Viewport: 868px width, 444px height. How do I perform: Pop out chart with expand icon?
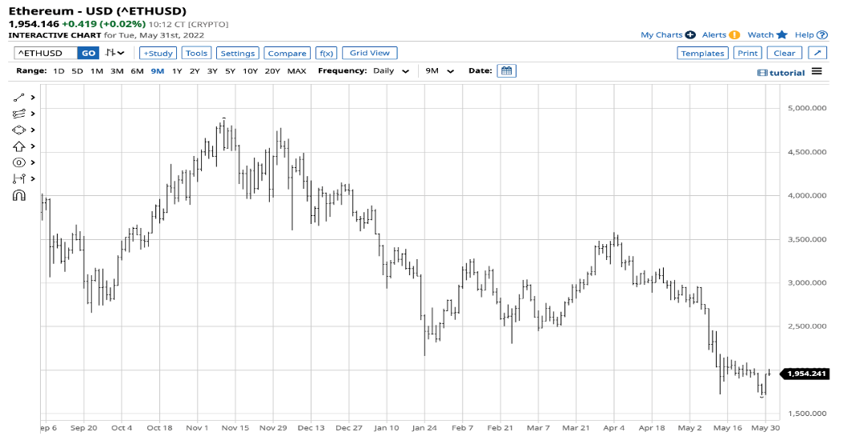point(818,53)
